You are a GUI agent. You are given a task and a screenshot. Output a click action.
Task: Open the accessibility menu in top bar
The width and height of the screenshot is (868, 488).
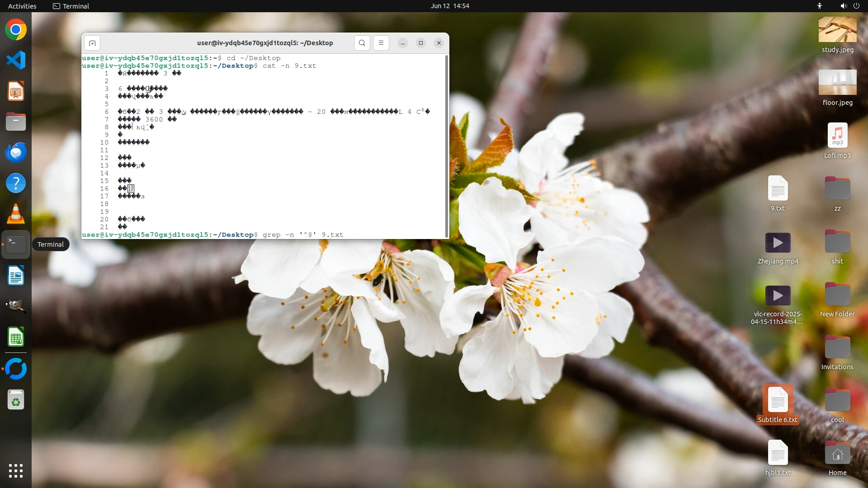pos(820,6)
